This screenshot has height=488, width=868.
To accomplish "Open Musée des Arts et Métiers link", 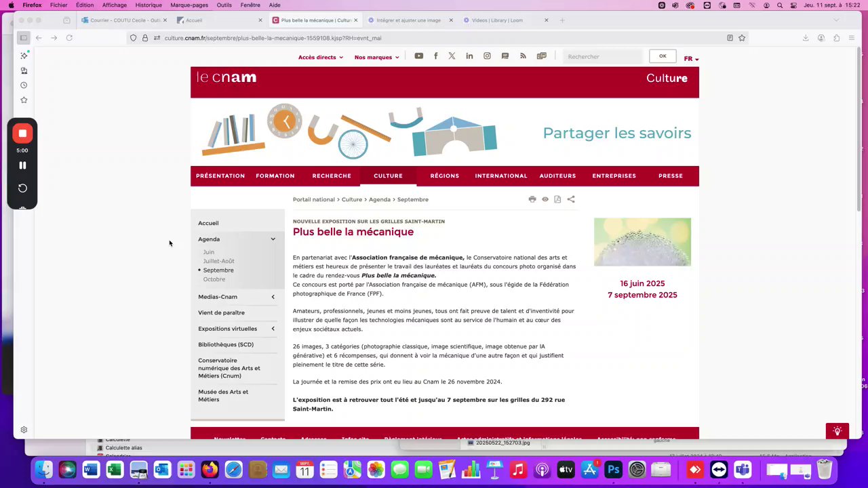I will click(223, 396).
